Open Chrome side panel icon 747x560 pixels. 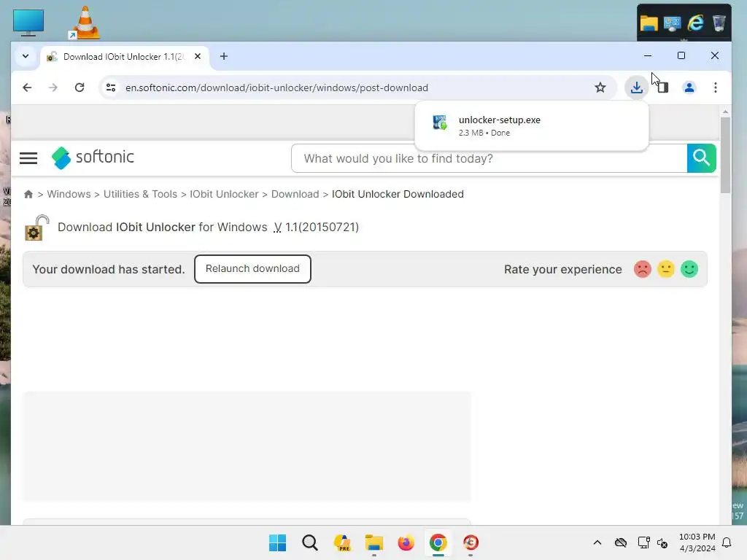tap(662, 87)
